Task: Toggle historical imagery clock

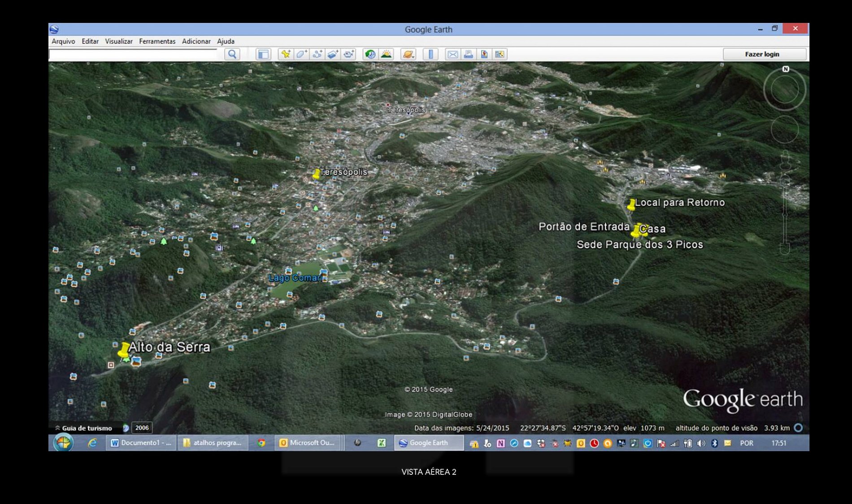Action: coord(370,54)
